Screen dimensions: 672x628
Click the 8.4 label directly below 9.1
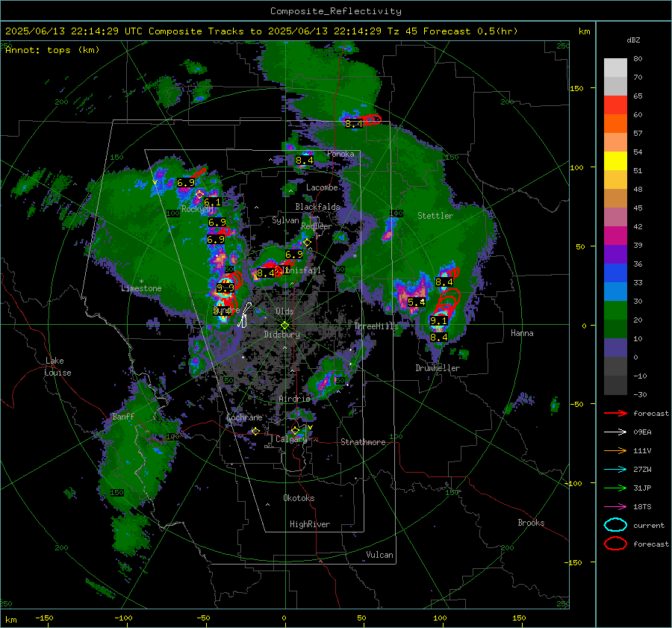click(x=439, y=338)
